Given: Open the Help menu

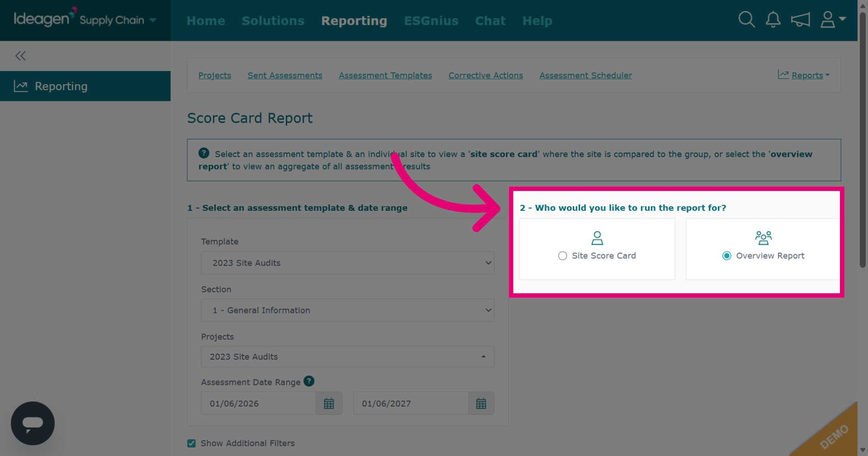Looking at the screenshot, I should click(x=537, y=21).
